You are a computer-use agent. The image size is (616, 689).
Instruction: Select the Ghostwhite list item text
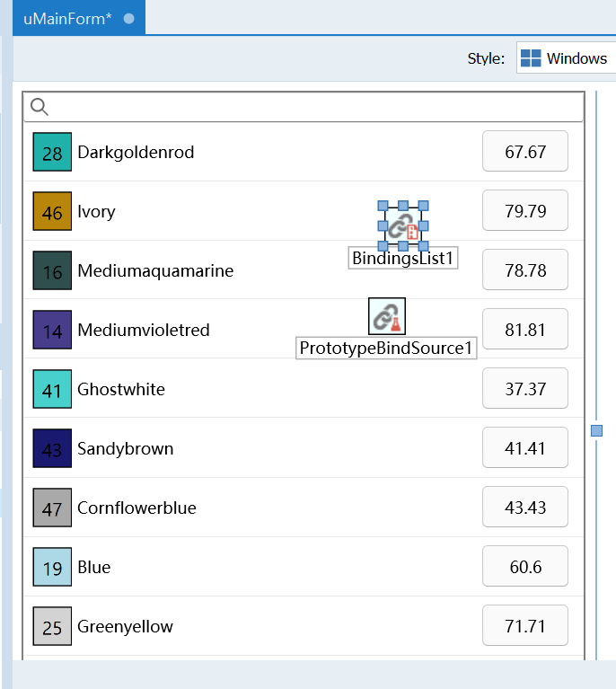pos(121,389)
